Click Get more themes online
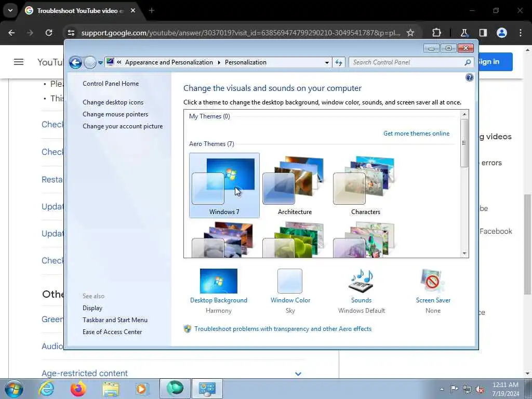Viewport: 532px width, 399px height. [x=416, y=134]
